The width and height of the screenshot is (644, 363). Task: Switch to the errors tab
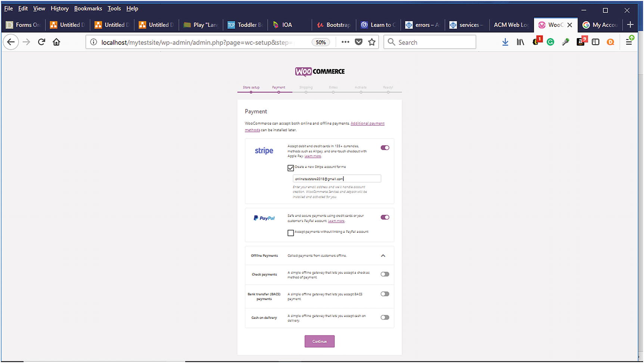[x=423, y=25]
